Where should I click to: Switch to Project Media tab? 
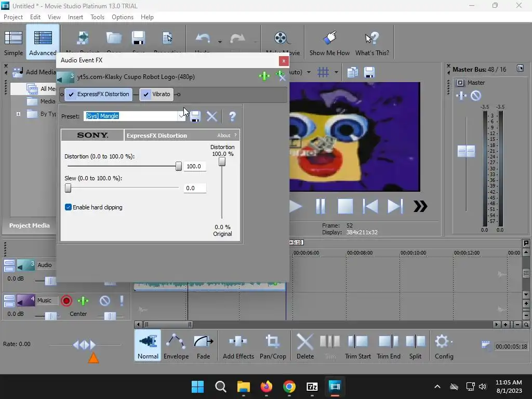pos(29,225)
